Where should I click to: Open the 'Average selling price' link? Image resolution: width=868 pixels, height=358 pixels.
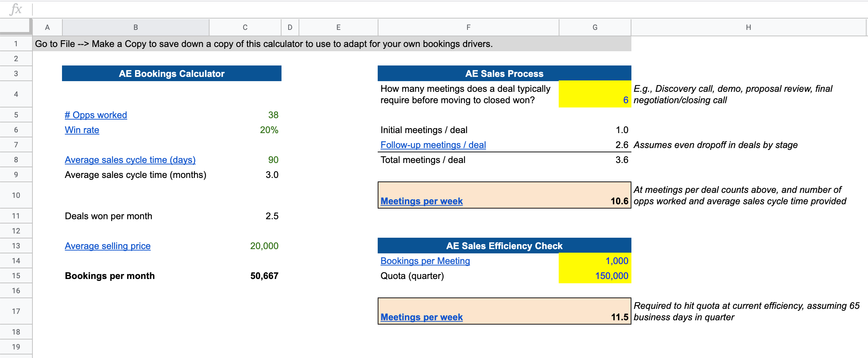tap(108, 246)
